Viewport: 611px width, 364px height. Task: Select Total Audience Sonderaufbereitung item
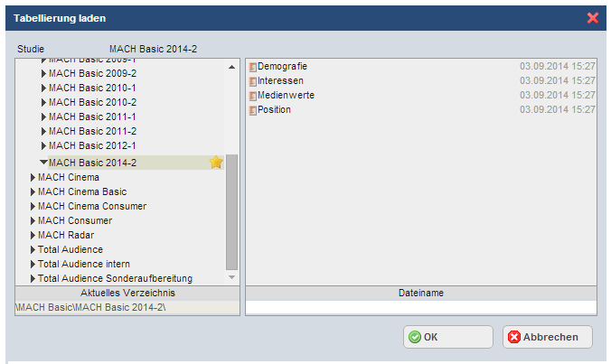coord(115,278)
